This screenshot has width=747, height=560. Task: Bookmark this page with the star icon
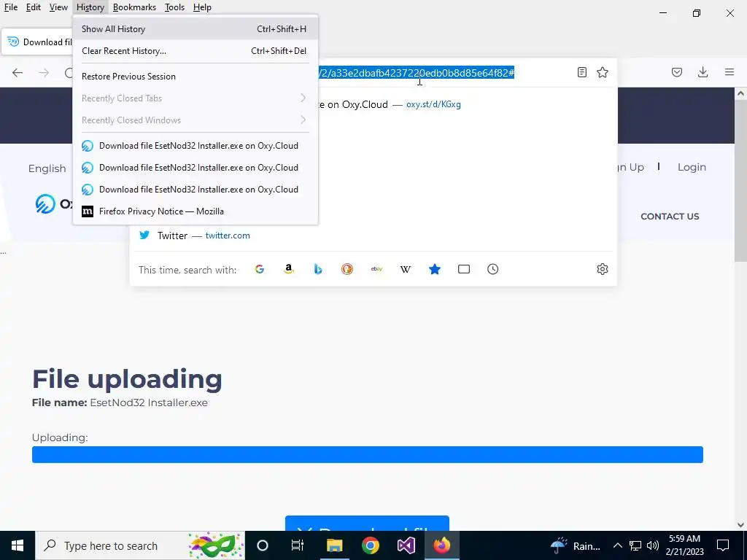coord(602,72)
